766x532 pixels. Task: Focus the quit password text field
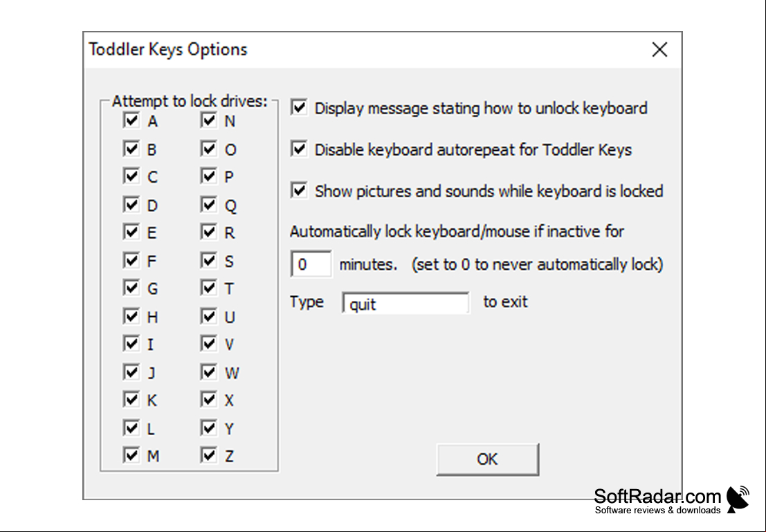tap(405, 303)
